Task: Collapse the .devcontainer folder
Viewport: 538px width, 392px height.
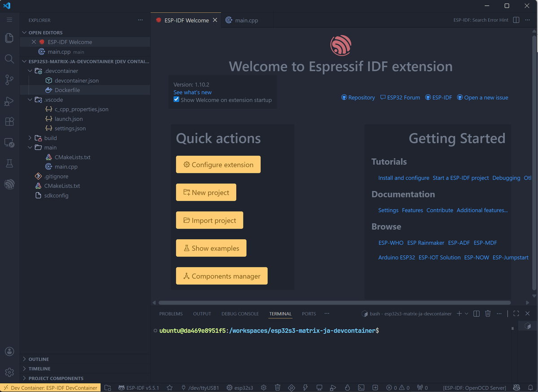Action: (x=30, y=70)
